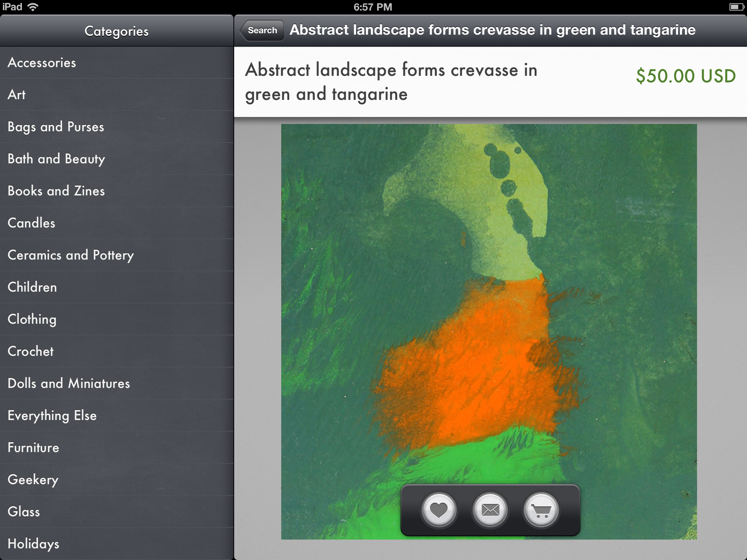This screenshot has height=560, width=747.
Task: Tap the Wi-Fi status icon
Action: (33, 7)
